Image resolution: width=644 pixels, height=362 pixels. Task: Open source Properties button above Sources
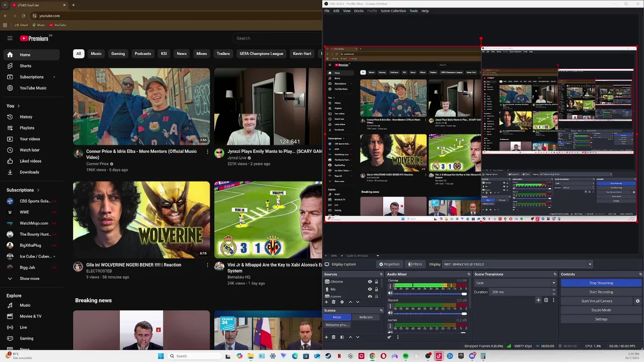[389, 264]
